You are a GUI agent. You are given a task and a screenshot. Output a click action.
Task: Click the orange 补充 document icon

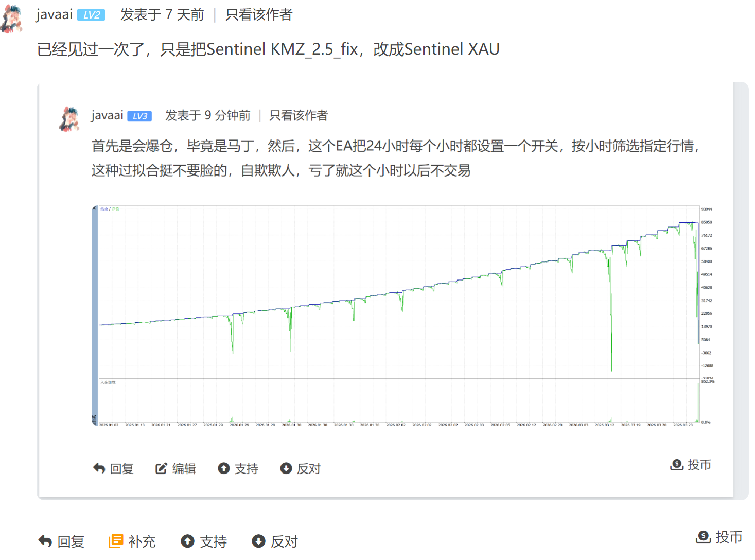[116, 541]
